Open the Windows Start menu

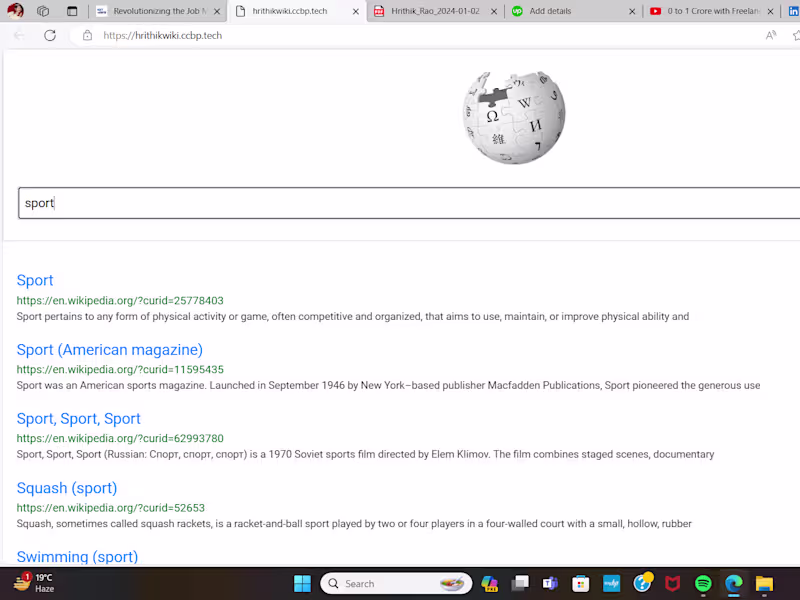(x=301, y=583)
